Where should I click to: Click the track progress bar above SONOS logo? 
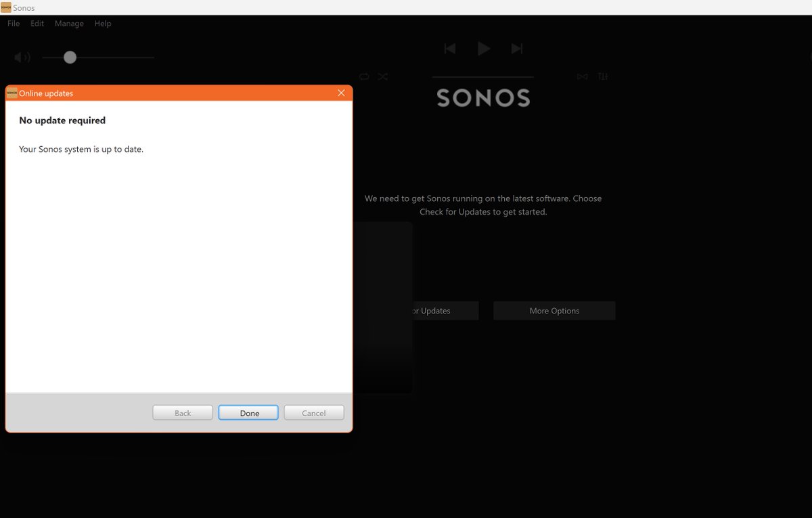coord(482,77)
